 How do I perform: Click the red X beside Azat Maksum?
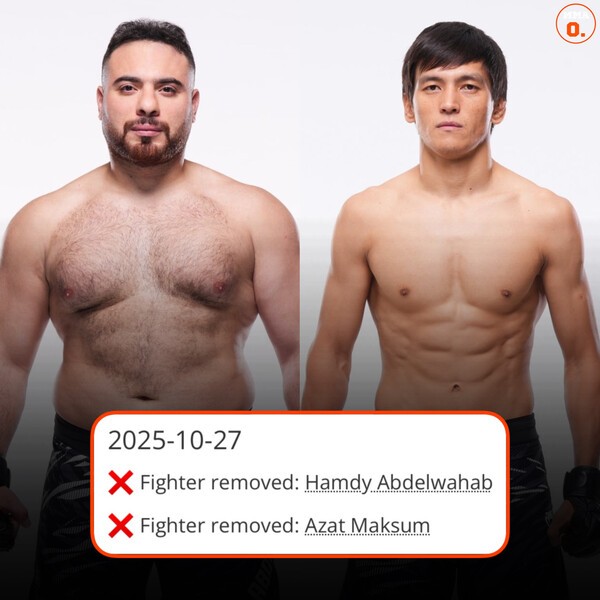[x=121, y=525]
